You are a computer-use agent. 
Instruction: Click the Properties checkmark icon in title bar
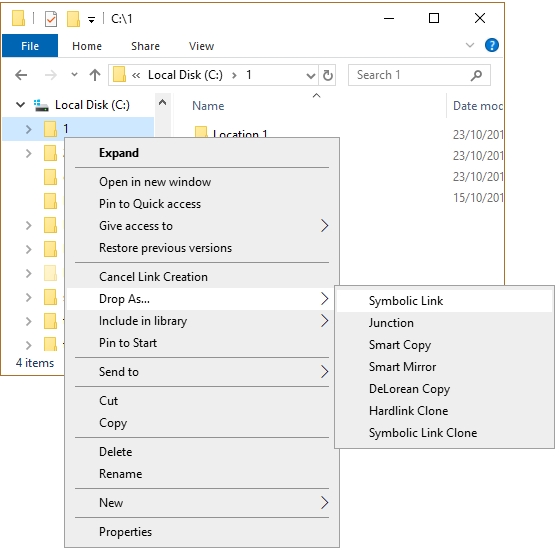click(x=51, y=19)
